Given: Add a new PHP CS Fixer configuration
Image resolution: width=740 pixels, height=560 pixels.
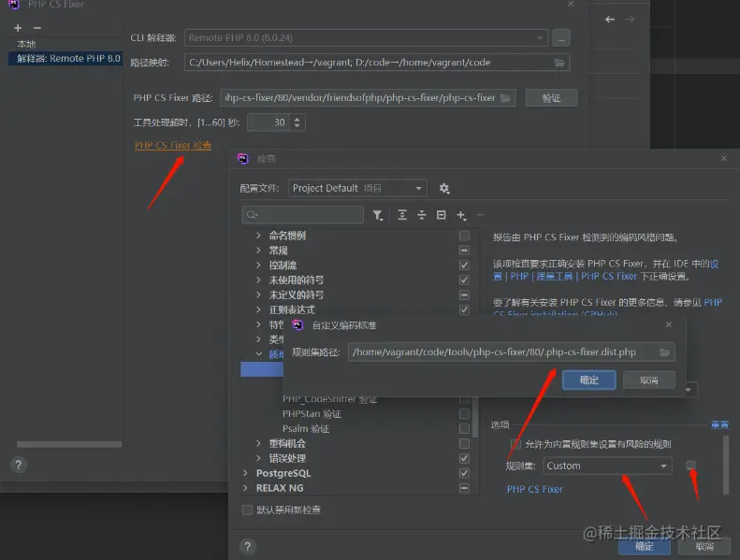Looking at the screenshot, I should coord(18,28).
